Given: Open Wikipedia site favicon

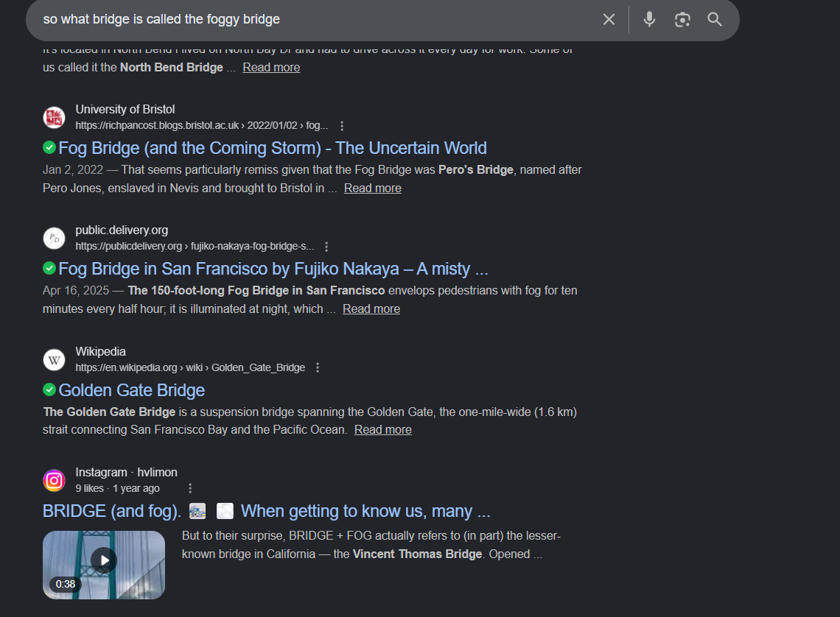Looking at the screenshot, I should click(x=54, y=359).
